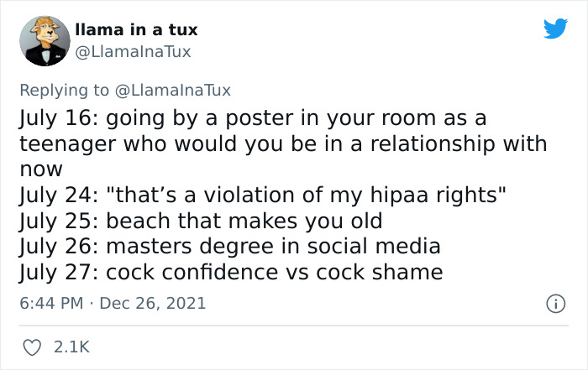Screen dimensions: 588x370
Task: Click the llama in a tuxedo avatar
Action: pos(43,40)
